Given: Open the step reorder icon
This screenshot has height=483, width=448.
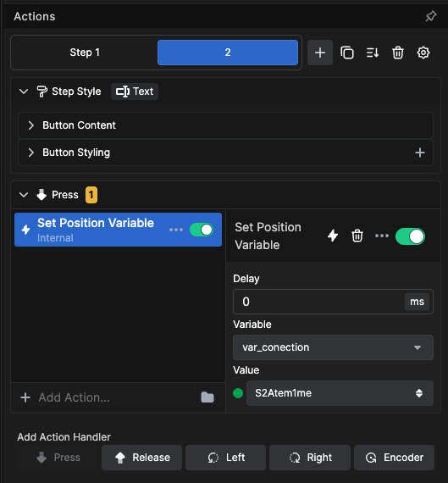Looking at the screenshot, I should (373, 53).
